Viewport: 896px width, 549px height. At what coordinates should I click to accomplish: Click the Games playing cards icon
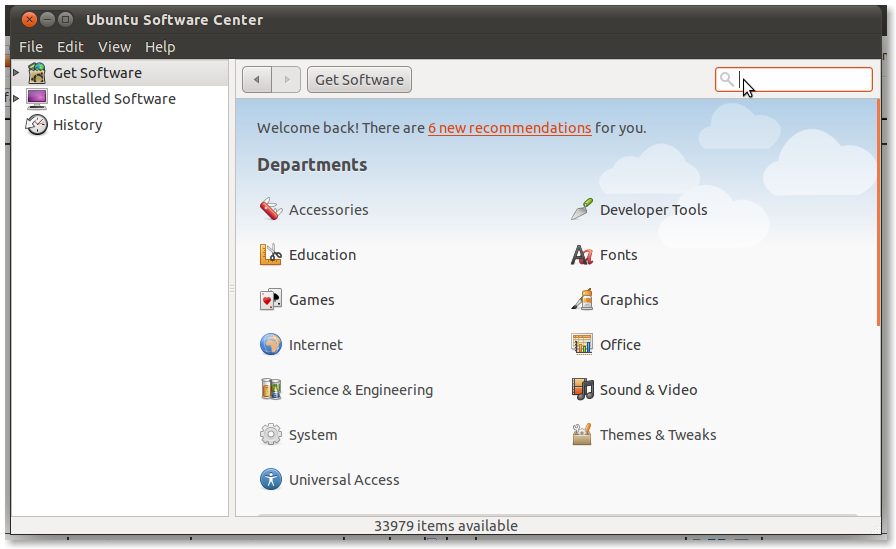[x=271, y=299]
